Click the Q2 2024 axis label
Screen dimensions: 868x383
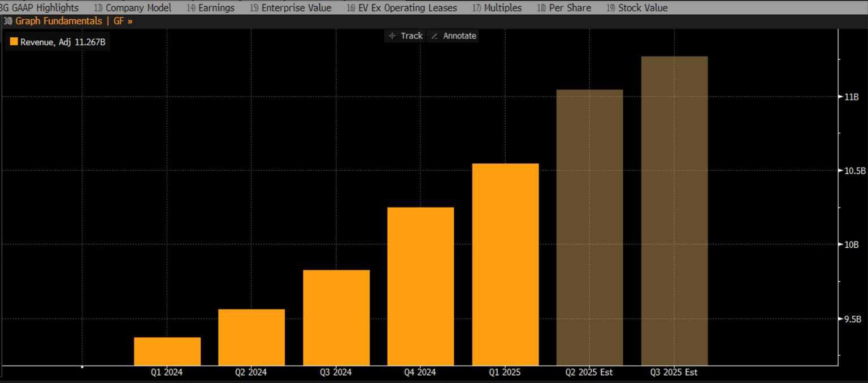click(251, 372)
